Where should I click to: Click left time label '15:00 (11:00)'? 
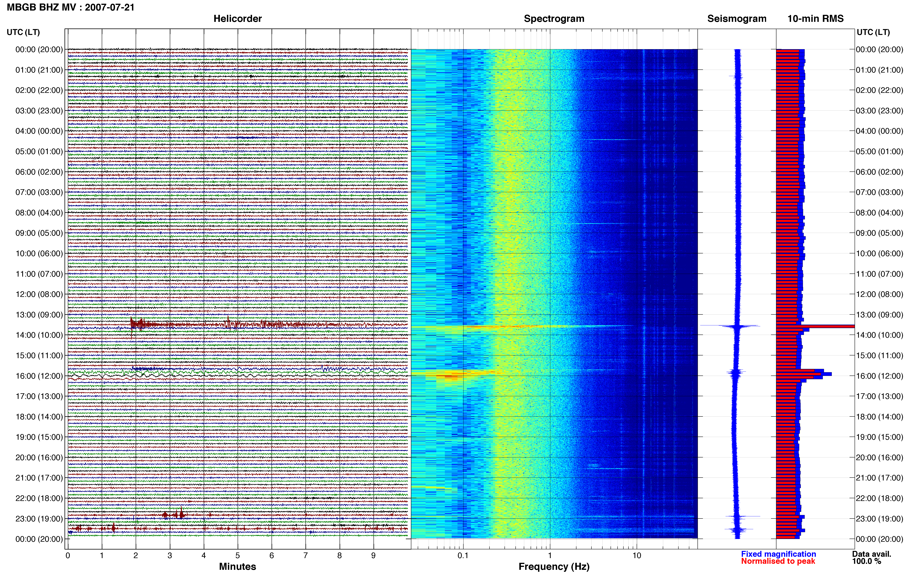(39, 355)
